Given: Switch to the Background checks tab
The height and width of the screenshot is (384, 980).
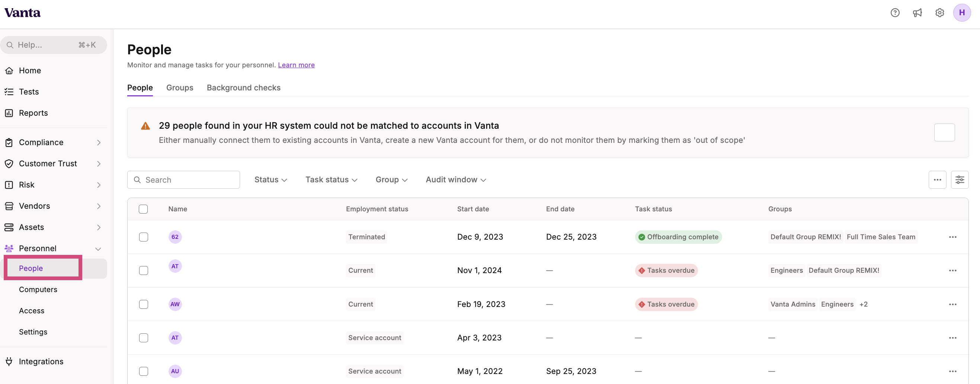Looking at the screenshot, I should [243, 87].
